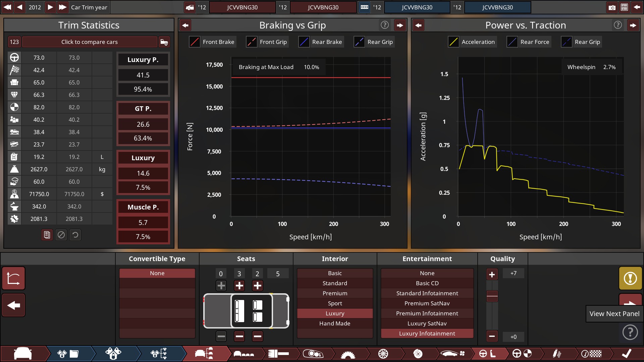
Task: Add a seat to the second row
Action: pyautogui.click(x=239, y=286)
